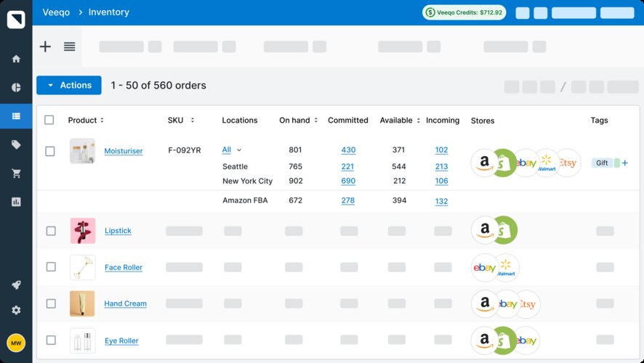Image resolution: width=644 pixels, height=363 pixels.
Task: Check the Moisturiser row checkbox
Action: click(50, 151)
